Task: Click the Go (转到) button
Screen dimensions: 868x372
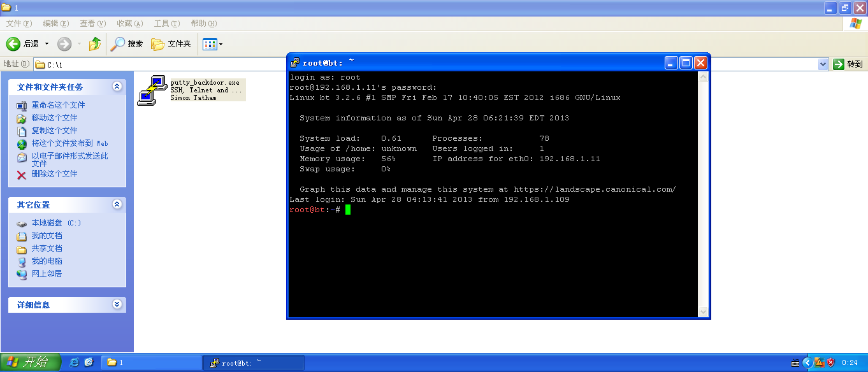Action: [848, 64]
